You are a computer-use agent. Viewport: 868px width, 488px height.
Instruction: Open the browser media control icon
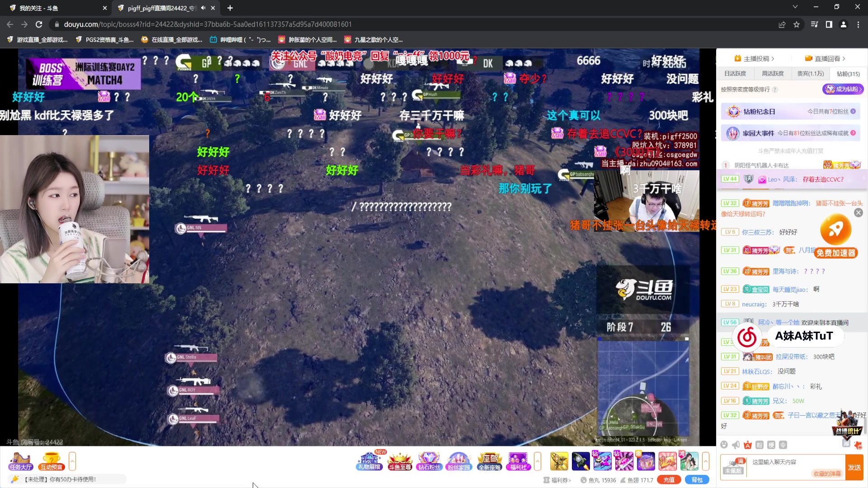pyautogui.click(x=815, y=24)
